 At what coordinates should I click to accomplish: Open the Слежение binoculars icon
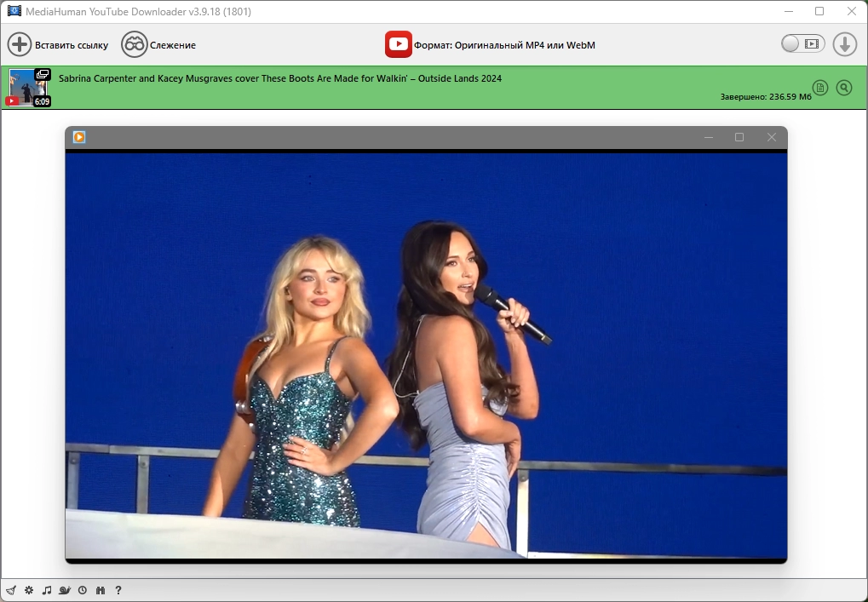134,45
